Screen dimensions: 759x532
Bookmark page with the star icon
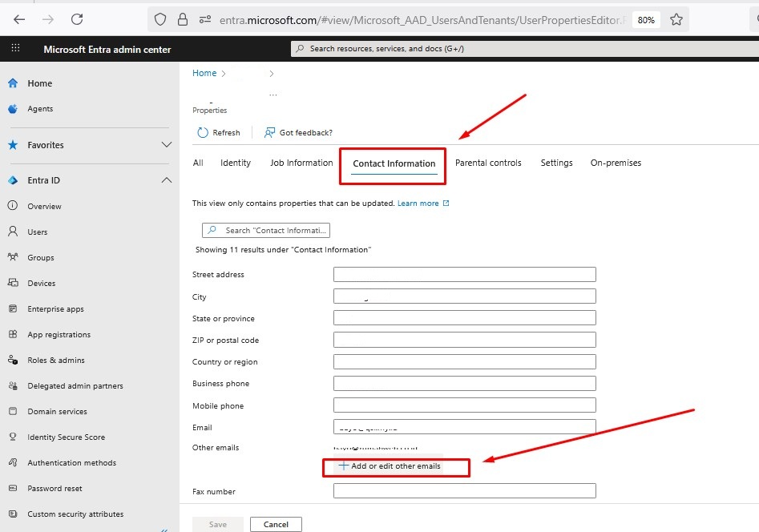tap(676, 19)
